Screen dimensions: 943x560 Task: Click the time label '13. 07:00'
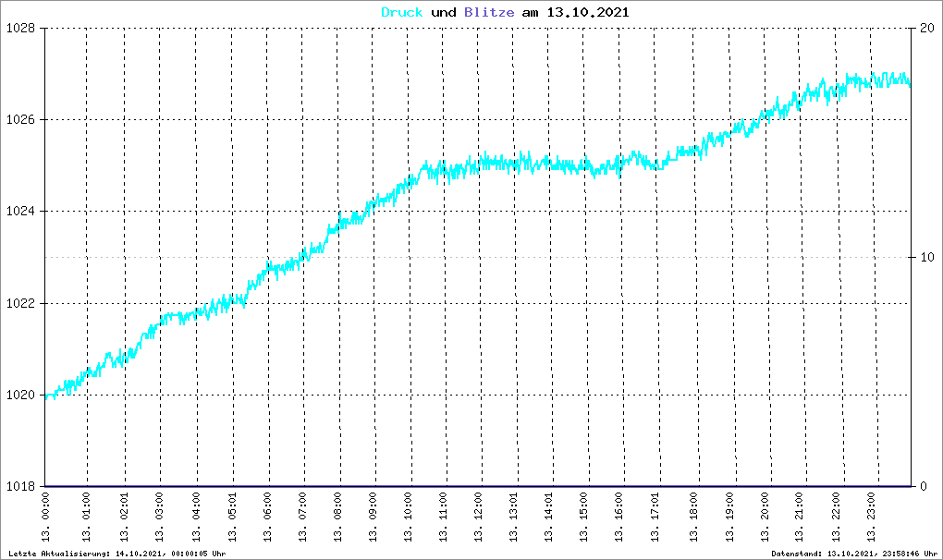(x=302, y=517)
